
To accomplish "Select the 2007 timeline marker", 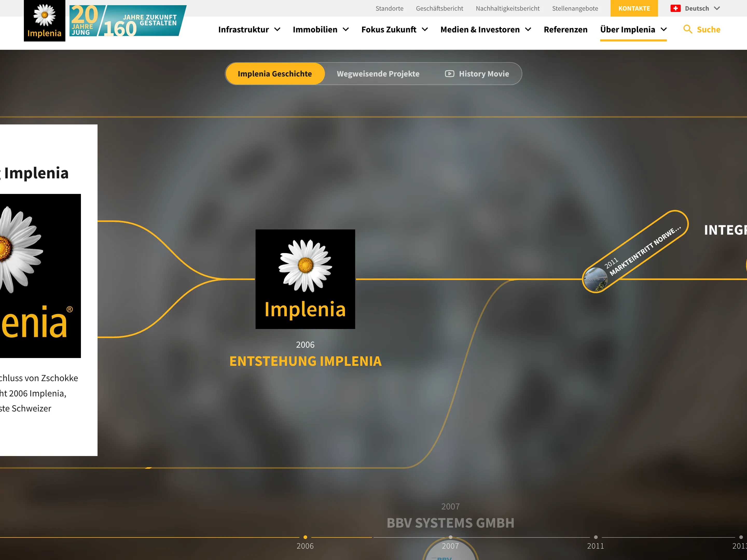I will [x=451, y=537].
